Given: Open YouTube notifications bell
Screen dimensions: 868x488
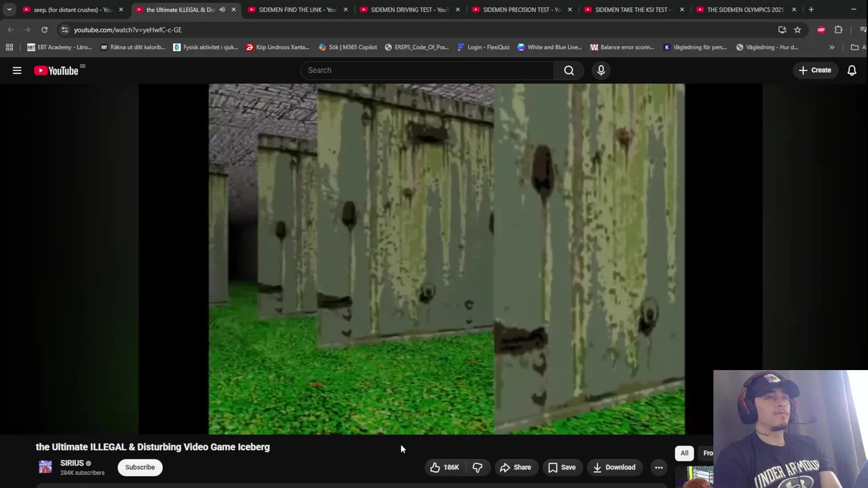Looking at the screenshot, I should [852, 70].
